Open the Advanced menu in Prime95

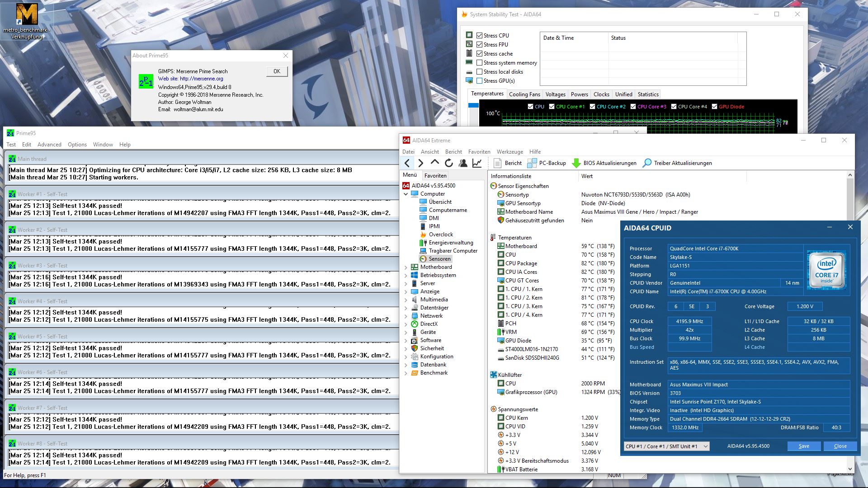pyautogui.click(x=49, y=145)
